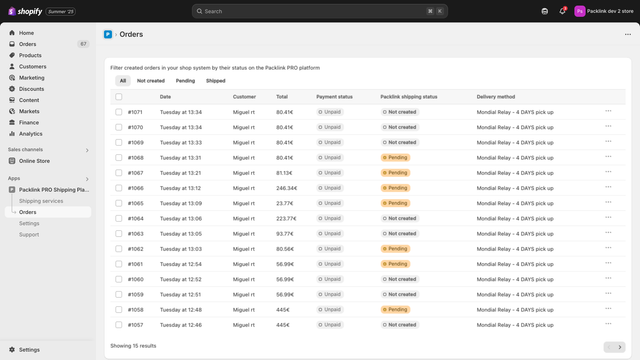Open the page-level more actions menu
The width and height of the screenshot is (640, 360).
[x=628, y=34]
